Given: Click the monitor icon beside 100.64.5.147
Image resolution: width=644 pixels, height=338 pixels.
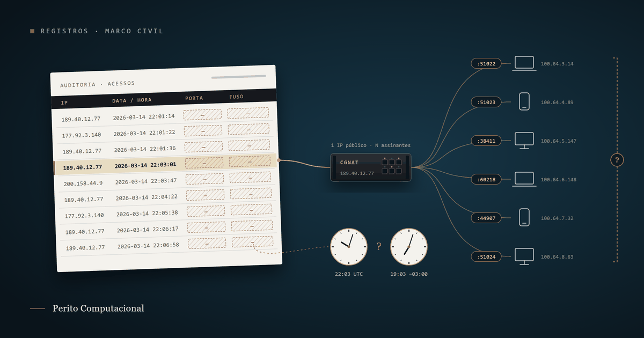Looking at the screenshot, I should pyautogui.click(x=524, y=141).
